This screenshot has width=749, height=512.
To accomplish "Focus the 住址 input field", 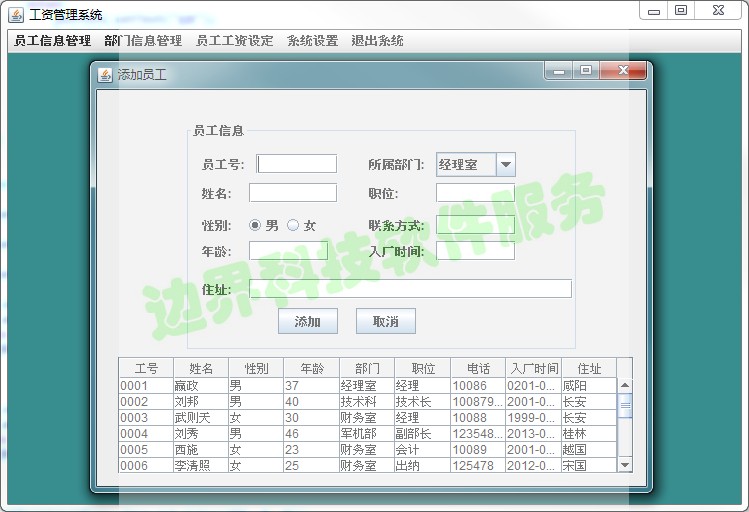I will click(x=410, y=289).
